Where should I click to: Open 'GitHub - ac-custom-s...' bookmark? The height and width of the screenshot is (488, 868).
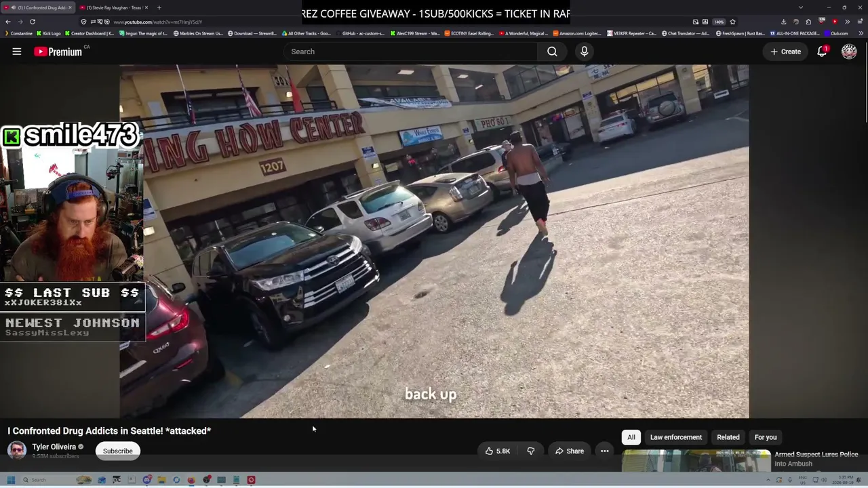coord(360,33)
